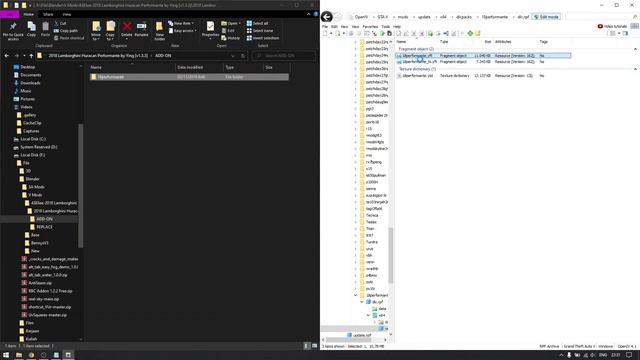Click the Open button in ribbon
The image size is (640, 360).
click(231, 23)
